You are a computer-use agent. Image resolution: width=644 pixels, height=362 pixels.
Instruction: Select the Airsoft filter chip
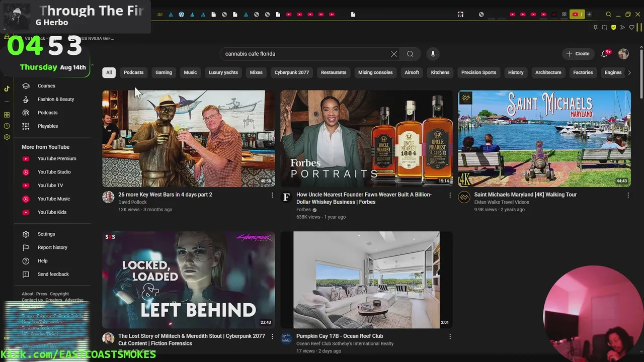(x=412, y=72)
